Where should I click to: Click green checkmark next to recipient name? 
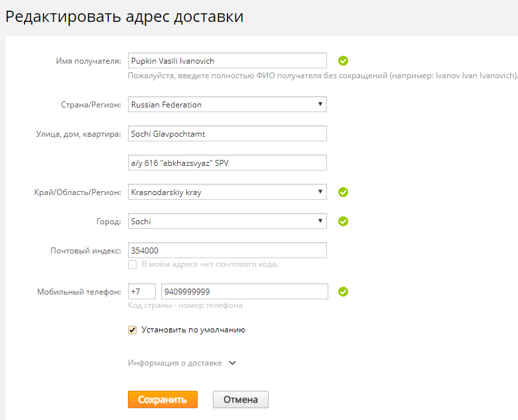343,61
